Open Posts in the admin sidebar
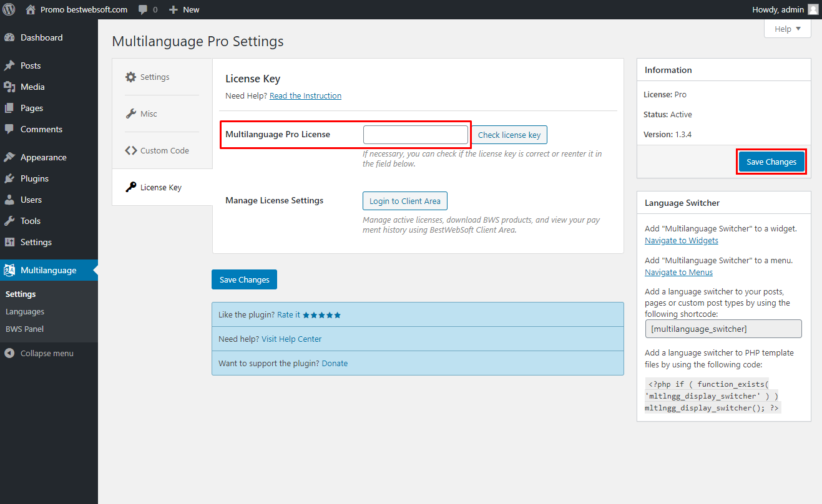The width and height of the screenshot is (822, 504). pyautogui.click(x=49, y=65)
